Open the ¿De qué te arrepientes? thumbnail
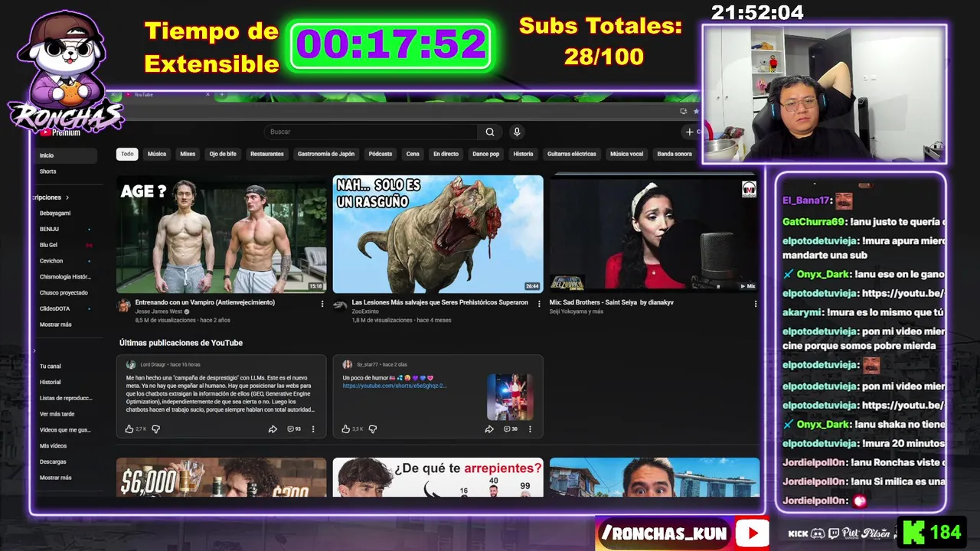This screenshot has width=980, height=551. pyautogui.click(x=438, y=478)
